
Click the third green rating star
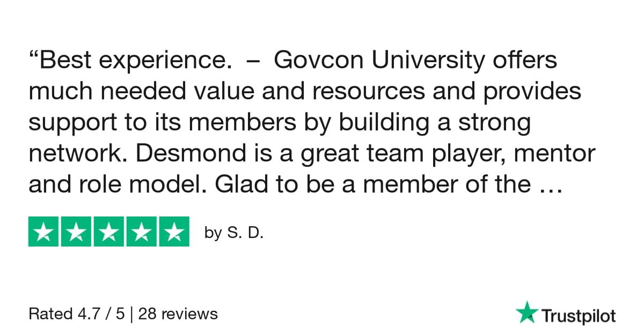click(x=109, y=232)
